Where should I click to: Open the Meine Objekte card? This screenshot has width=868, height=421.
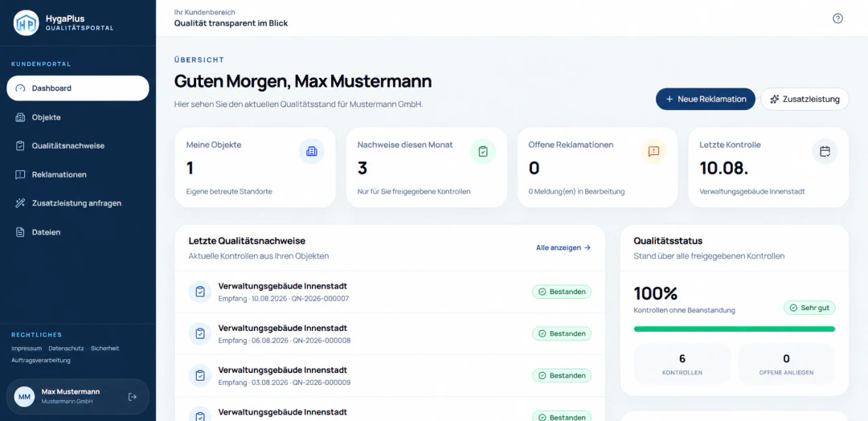pos(256,168)
